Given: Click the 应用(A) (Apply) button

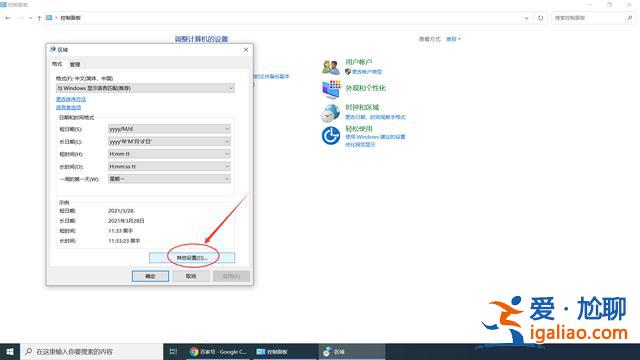Looking at the screenshot, I should [x=231, y=276].
